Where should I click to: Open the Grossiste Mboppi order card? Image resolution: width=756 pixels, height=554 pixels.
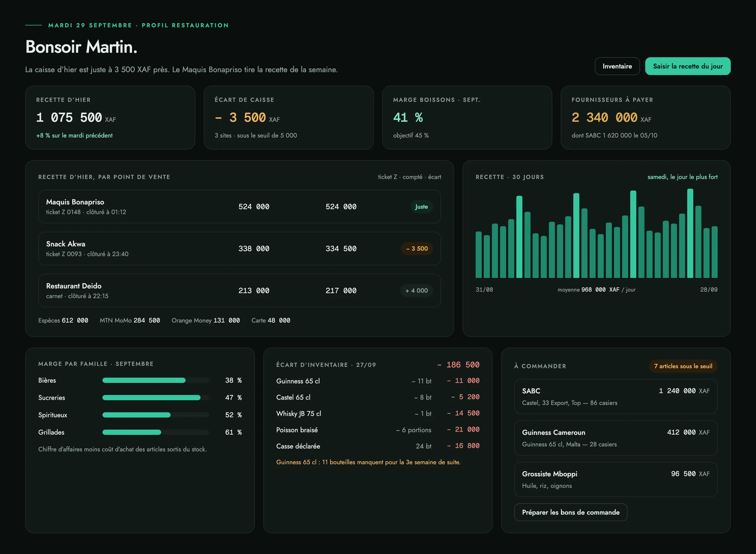pos(615,480)
